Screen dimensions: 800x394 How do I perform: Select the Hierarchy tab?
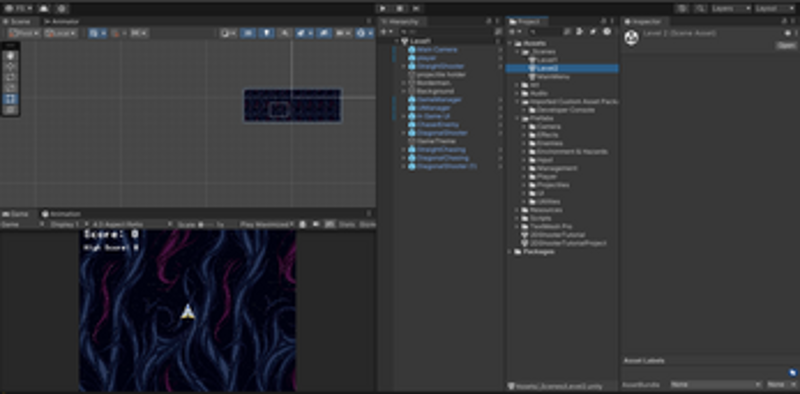[401, 21]
